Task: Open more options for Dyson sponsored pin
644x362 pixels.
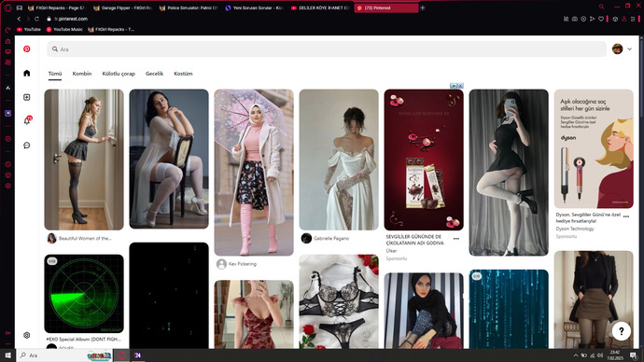Action: (626, 216)
